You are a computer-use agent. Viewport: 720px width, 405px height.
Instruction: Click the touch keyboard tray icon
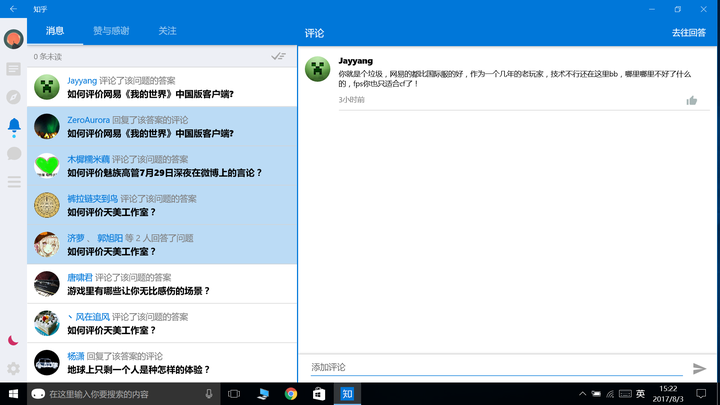pyautogui.click(x=625, y=394)
